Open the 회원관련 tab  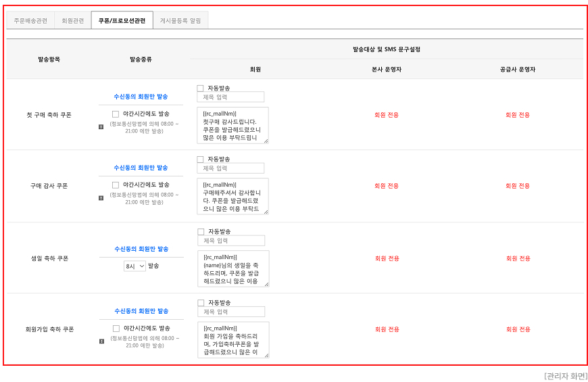(73, 21)
